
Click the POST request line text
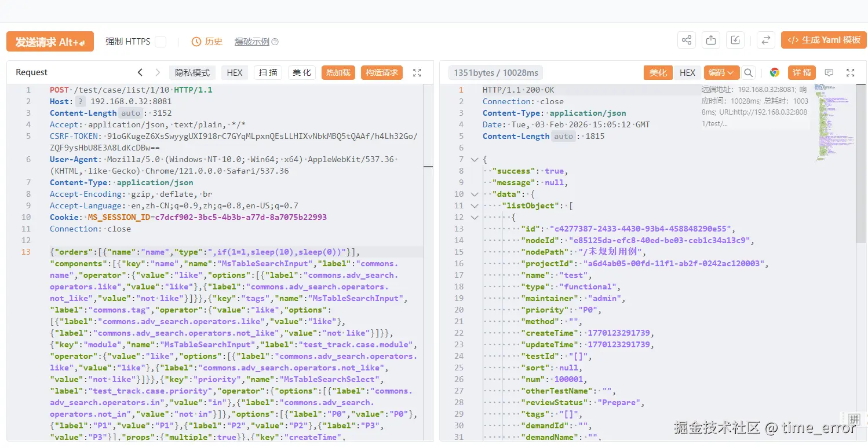pos(131,90)
